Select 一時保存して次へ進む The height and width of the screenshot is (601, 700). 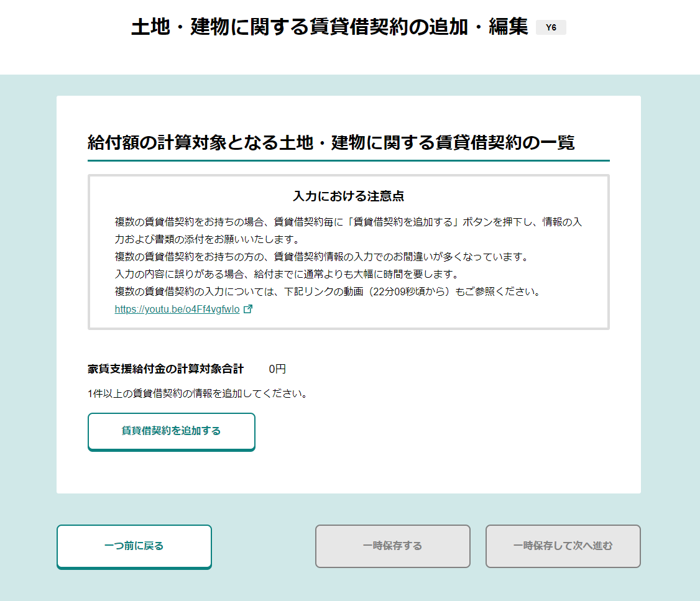click(x=563, y=546)
